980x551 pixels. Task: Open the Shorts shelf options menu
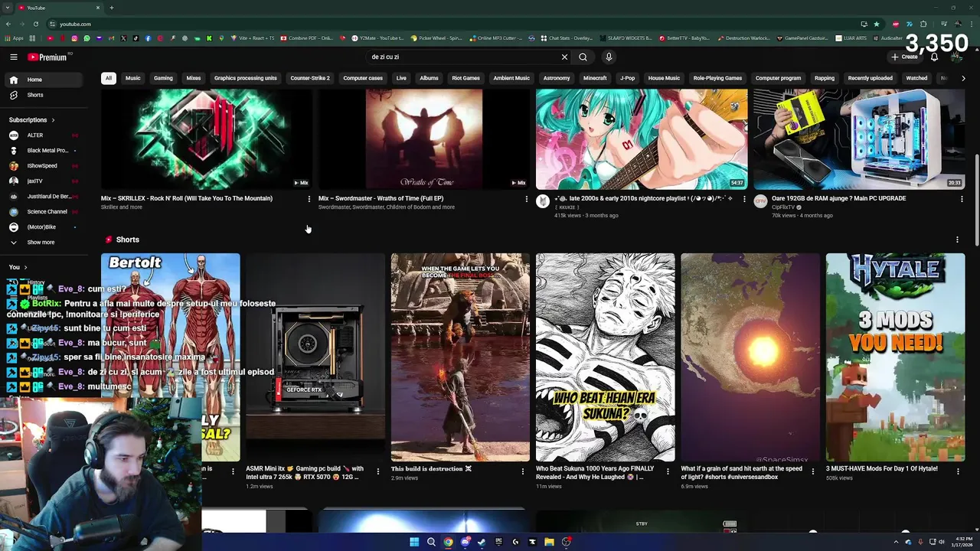(957, 240)
